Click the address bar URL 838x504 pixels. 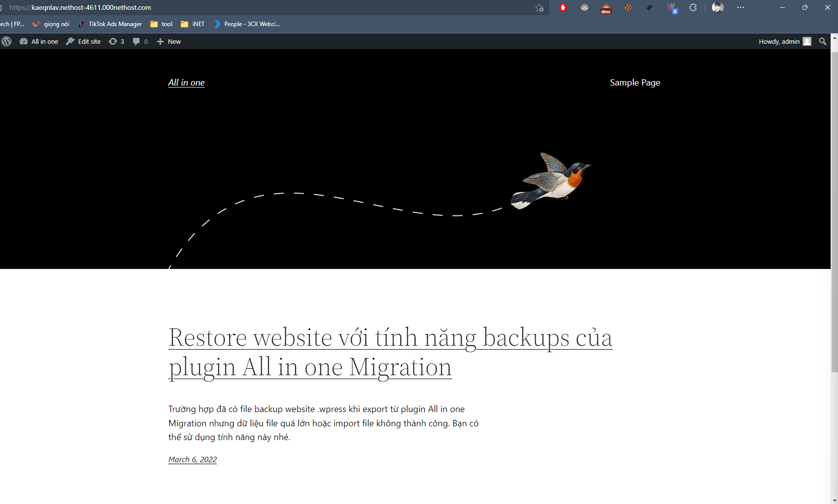[80, 7]
